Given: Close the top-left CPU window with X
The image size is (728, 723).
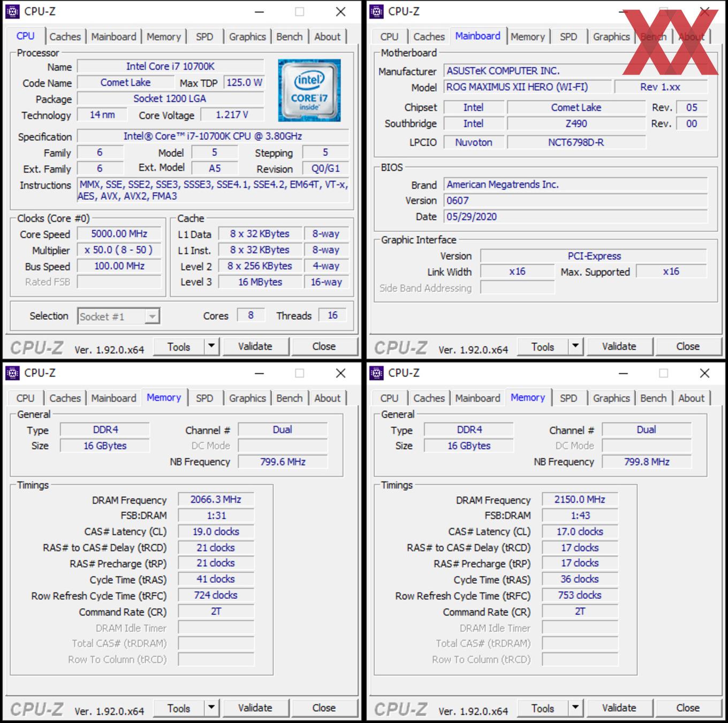Looking at the screenshot, I should pos(340,12).
